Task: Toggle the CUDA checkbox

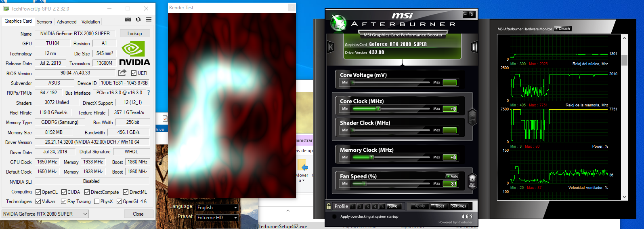Action: [x=64, y=192]
